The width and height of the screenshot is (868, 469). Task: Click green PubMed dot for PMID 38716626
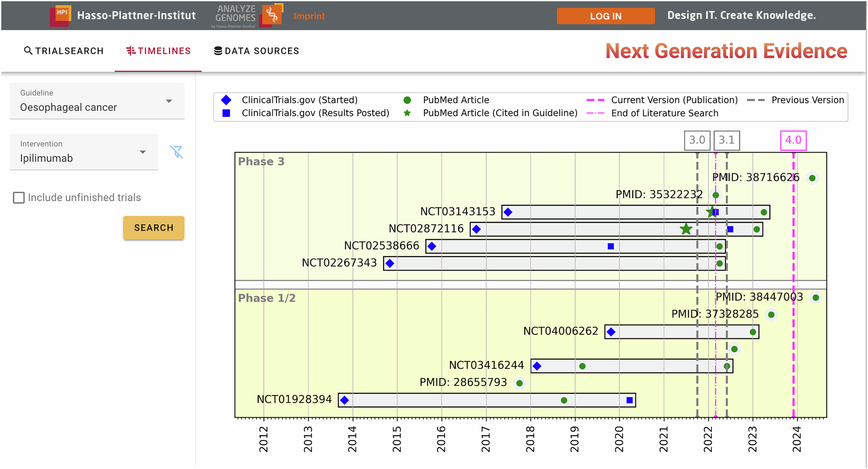pyautogui.click(x=812, y=178)
